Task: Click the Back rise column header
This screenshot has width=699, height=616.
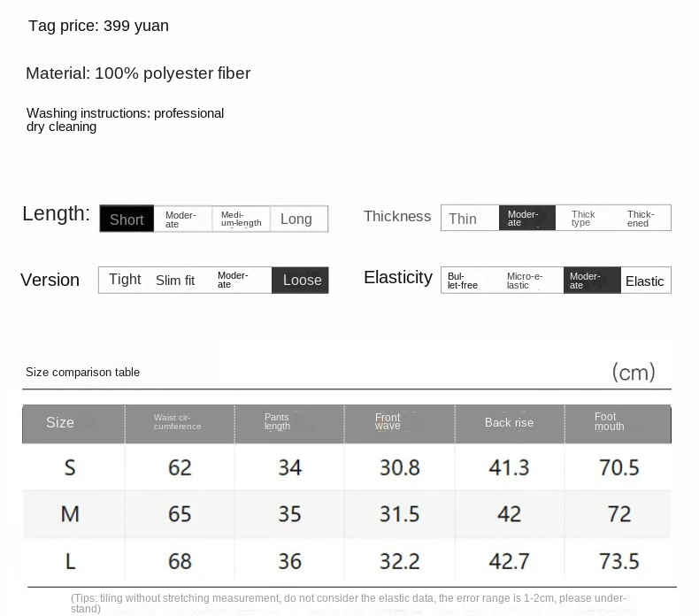Action: tap(509, 423)
